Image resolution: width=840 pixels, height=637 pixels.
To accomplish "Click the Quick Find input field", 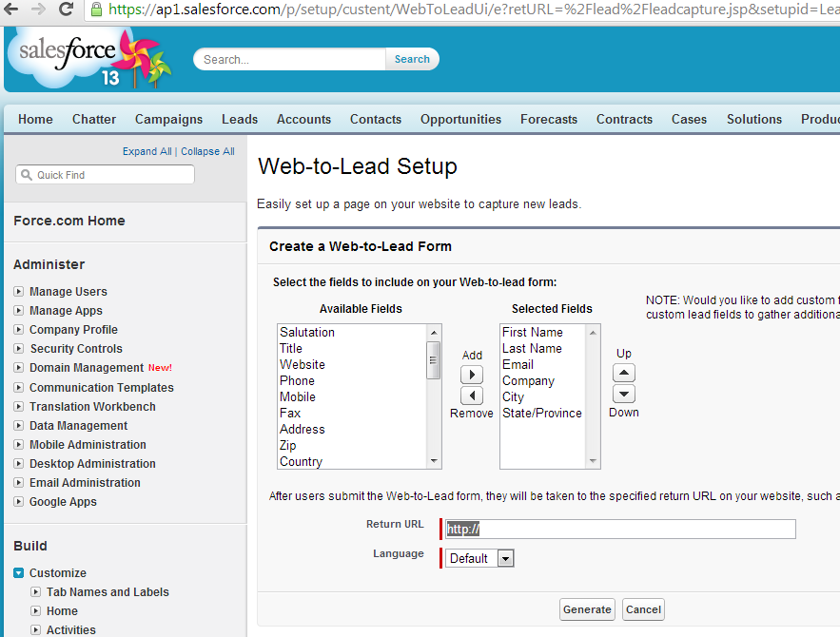I will point(105,175).
